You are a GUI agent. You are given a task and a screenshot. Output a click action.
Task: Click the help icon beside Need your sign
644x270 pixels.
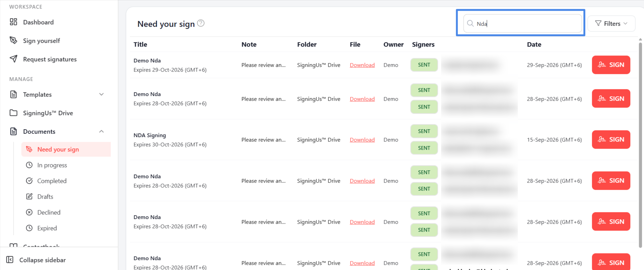pos(201,23)
